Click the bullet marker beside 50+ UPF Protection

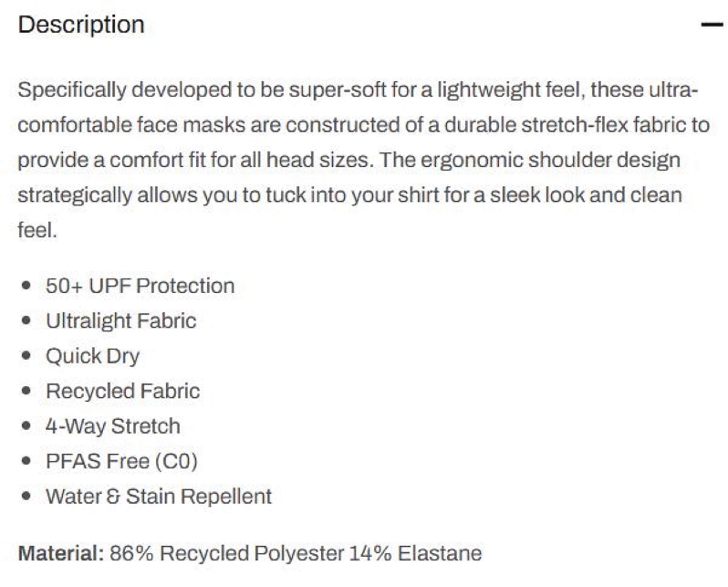[27, 285]
